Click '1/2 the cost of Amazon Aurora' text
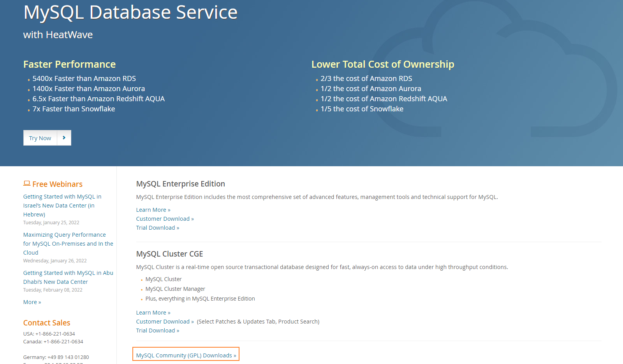This screenshot has width=623, height=364. (371, 89)
